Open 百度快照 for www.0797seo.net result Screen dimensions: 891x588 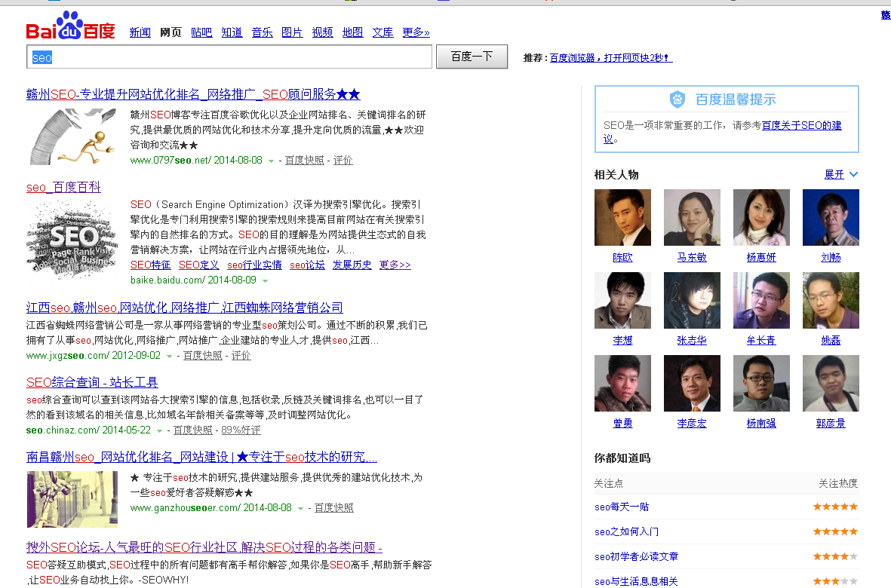coord(305,161)
